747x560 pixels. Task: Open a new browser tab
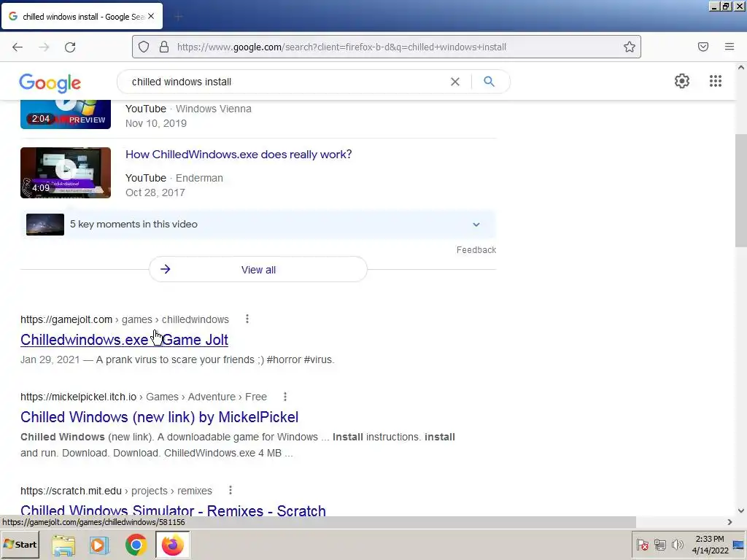point(178,17)
